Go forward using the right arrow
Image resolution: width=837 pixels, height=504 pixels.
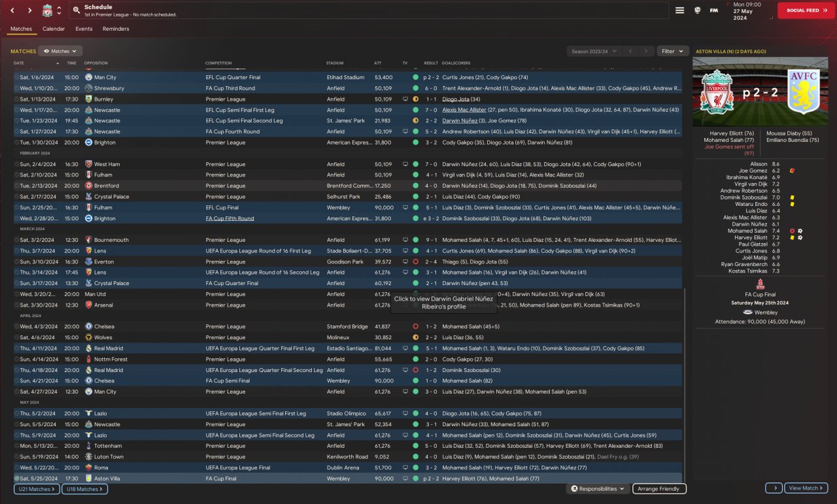pyautogui.click(x=29, y=10)
